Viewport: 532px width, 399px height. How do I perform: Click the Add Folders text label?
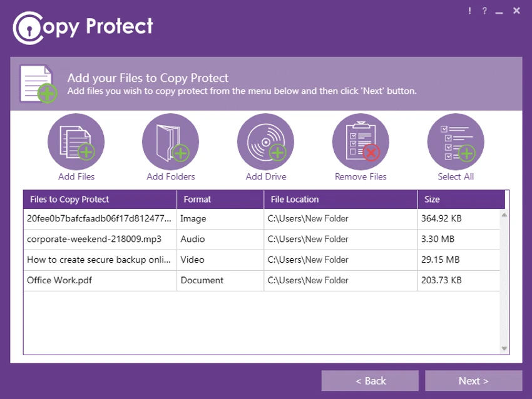tap(171, 176)
